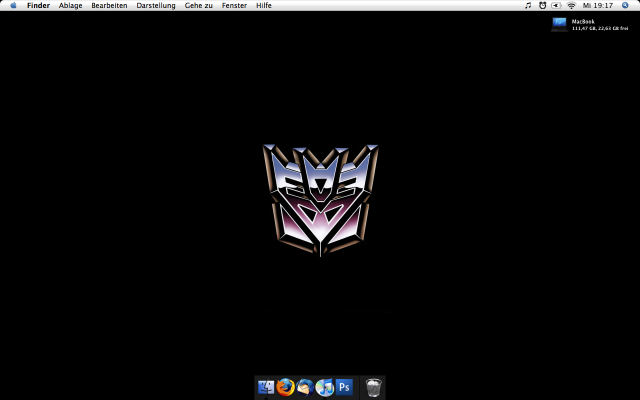The height and width of the screenshot is (400, 640).
Task: Open the Gehe zu menu
Action: (x=198, y=5)
